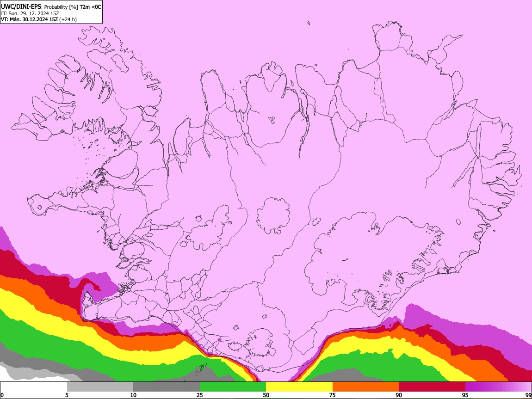Viewport: 532px width, 399px height.
Task: Click the 'Probability [%]' label in header
Action: click(61, 7)
